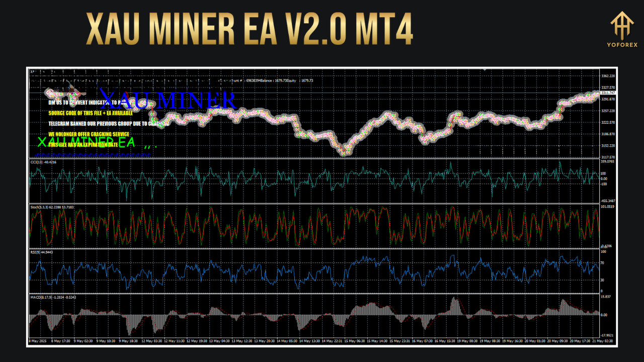Click the 3362.220 price scale value
The image size is (644, 362).
point(608,76)
